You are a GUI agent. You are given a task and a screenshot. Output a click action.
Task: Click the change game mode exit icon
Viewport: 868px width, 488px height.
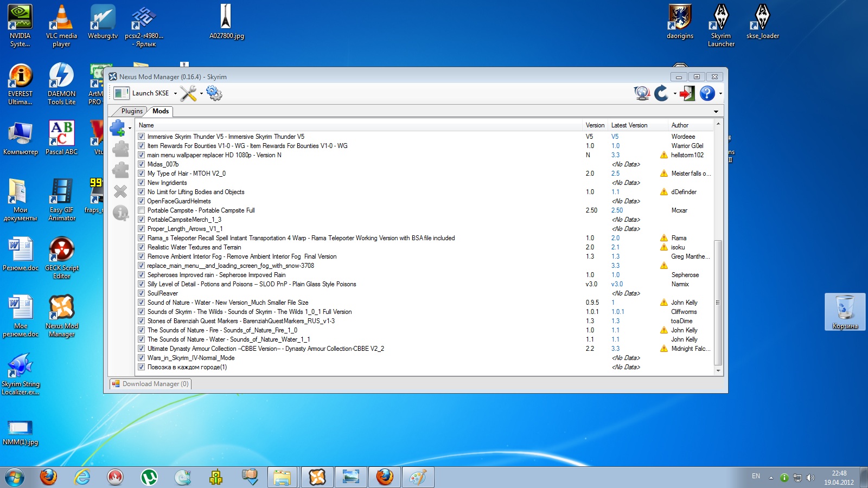(x=687, y=93)
